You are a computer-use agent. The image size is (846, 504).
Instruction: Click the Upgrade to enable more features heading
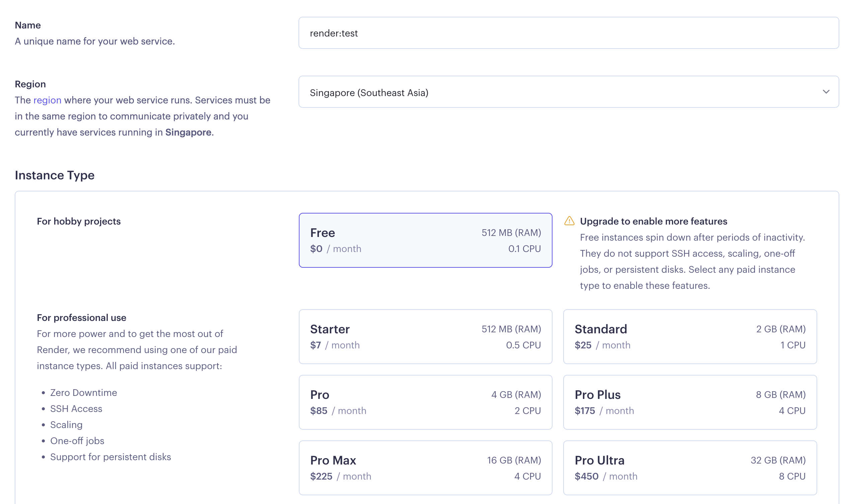(x=653, y=221)
